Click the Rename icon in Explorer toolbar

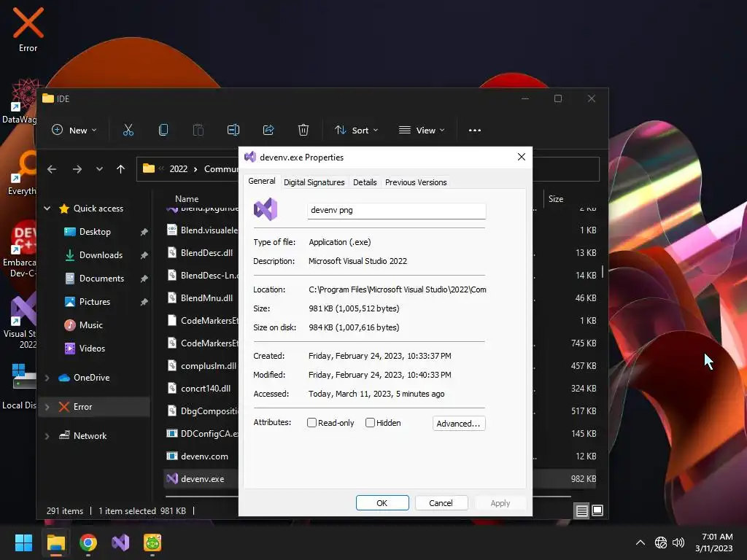point(233,130)
